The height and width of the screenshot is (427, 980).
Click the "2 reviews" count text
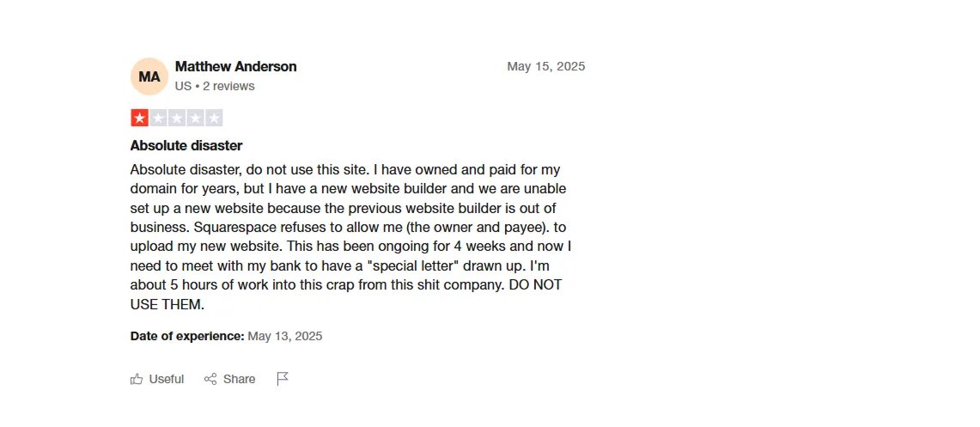pos(228,86)
